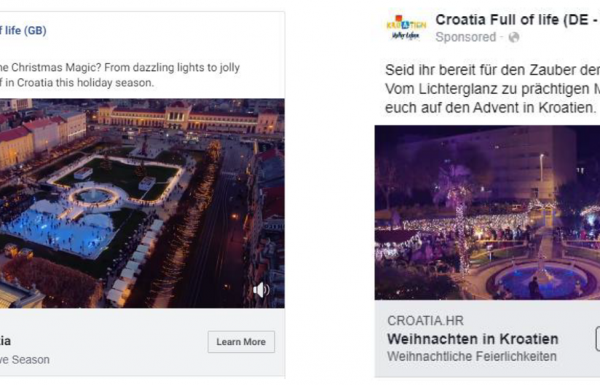Click the 'Christmas Magic?' post text line
The image size is (600, 385).
click(x=120, y=68)
